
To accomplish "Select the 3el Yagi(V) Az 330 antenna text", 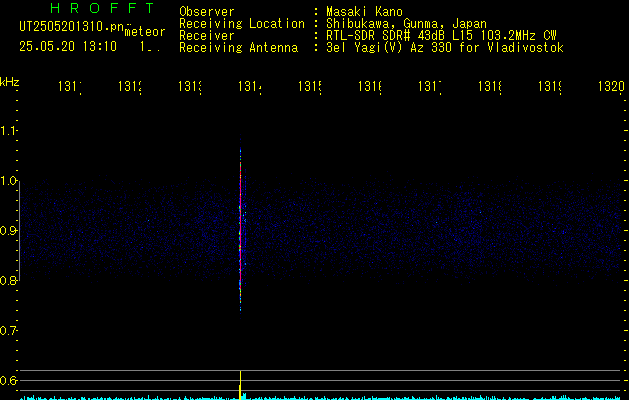I will [x=445, y=48].
